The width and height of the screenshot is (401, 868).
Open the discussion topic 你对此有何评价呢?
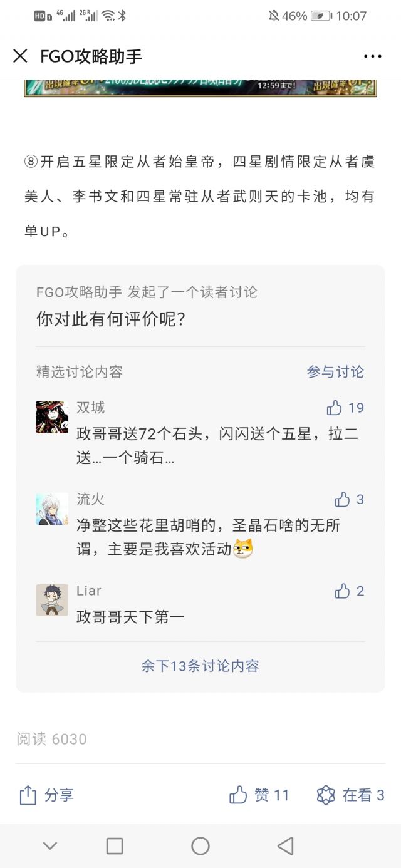click(111, 319)
